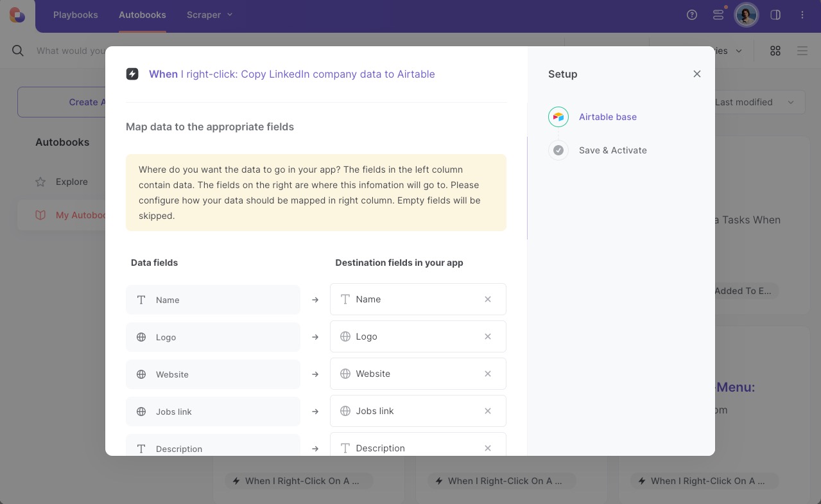Open the Description destination field selector
The height and width of the screenshot is (504, 821).
[x=418, y=444]
